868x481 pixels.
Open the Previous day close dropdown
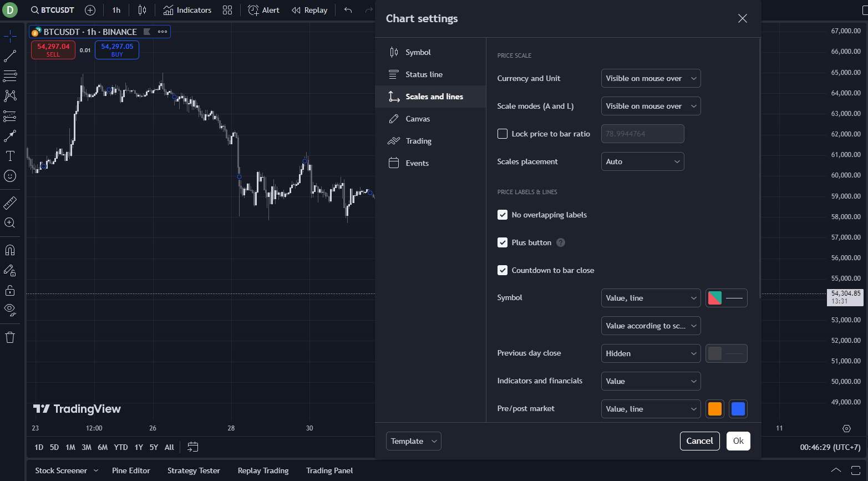[x=651, y=353]
